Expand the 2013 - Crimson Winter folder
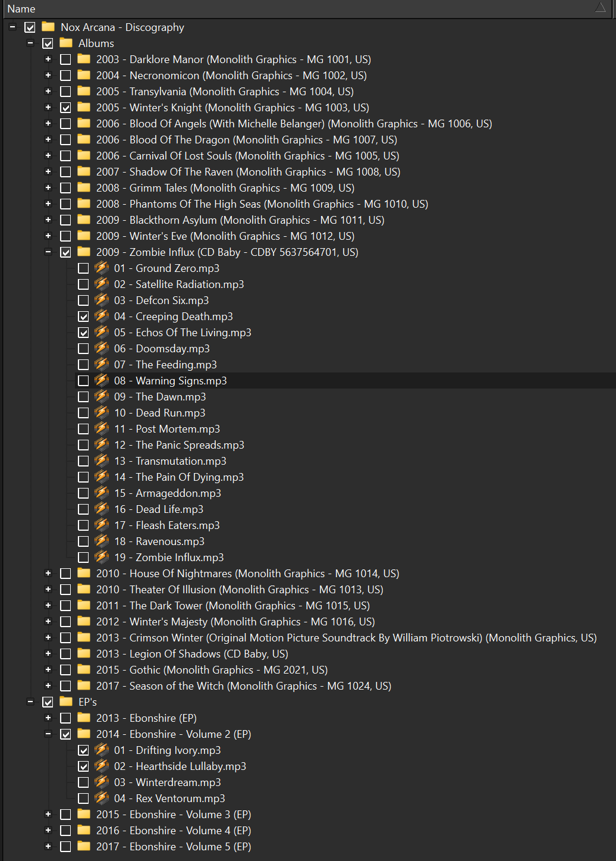Viewport: 616px width, 861px height. coord(48,637)
